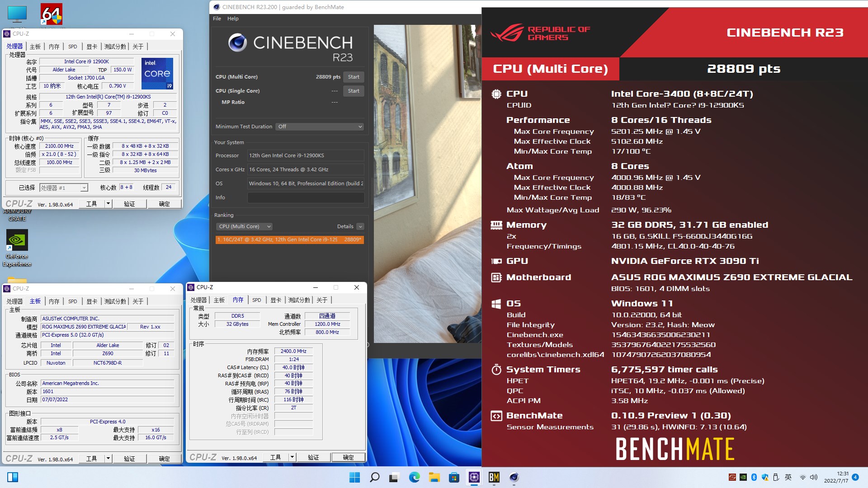Open tools dropdown arrow in memory CPU-Z window
Screen dimensions: 868x488
(x=292, y=457)
